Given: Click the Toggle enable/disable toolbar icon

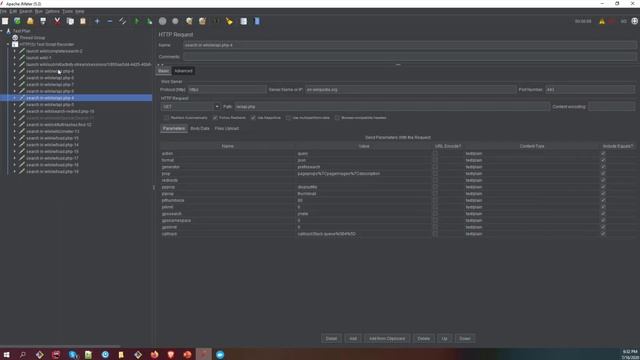Looking at the screenshot, I should pos(122,21).
